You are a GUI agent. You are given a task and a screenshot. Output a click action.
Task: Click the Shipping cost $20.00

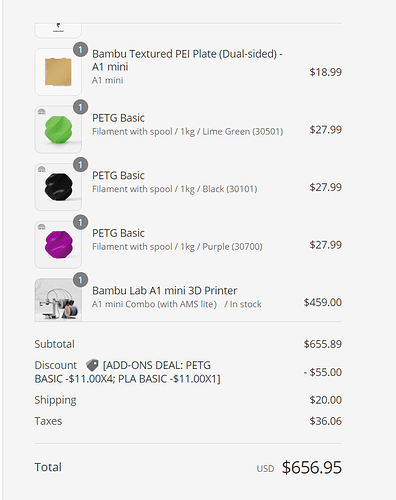click(x=326, y=400)
